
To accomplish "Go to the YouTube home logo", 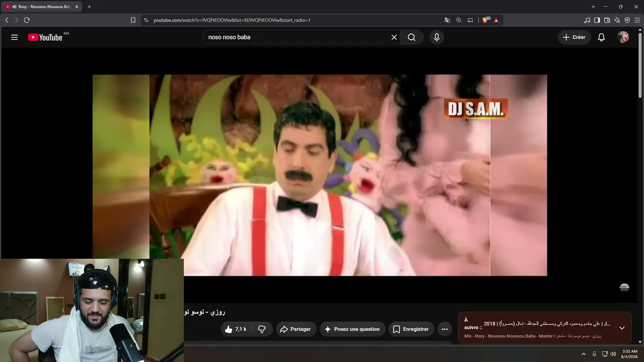I will [x=45, y=37].
